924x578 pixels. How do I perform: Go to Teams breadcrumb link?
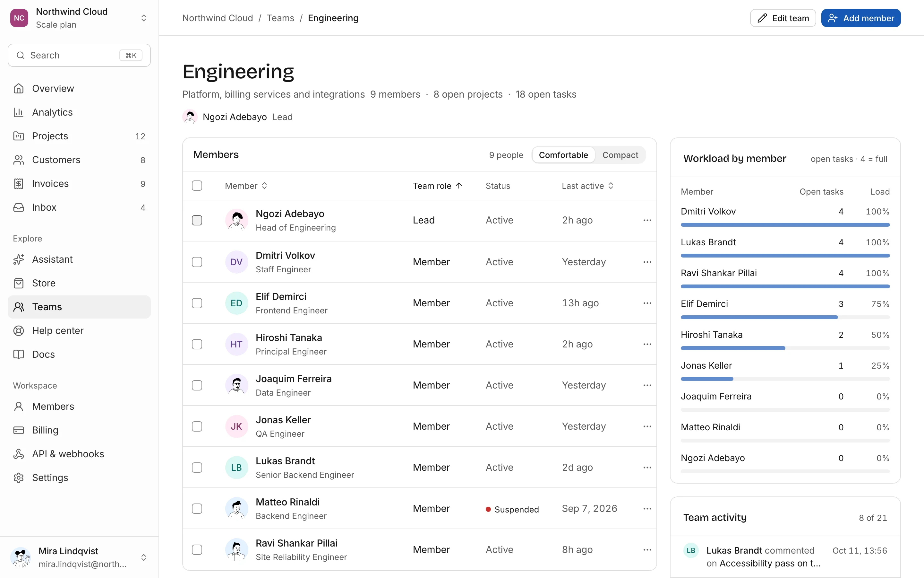coord(280,18)
